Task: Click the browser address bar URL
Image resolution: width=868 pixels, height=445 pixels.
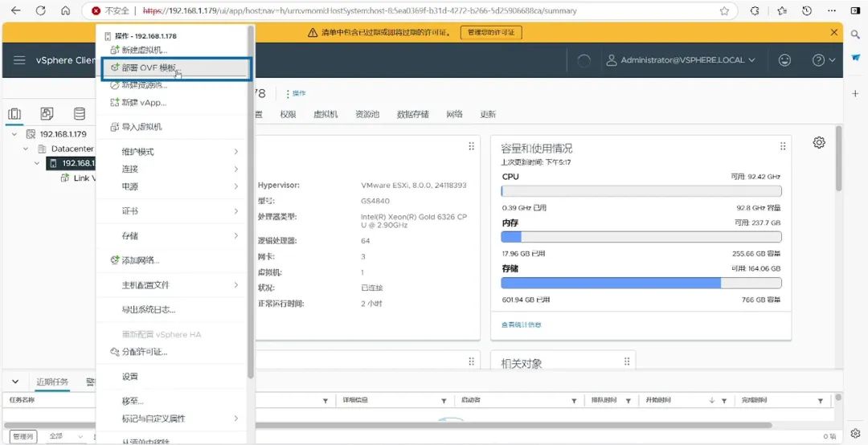Action: (360, 10)
